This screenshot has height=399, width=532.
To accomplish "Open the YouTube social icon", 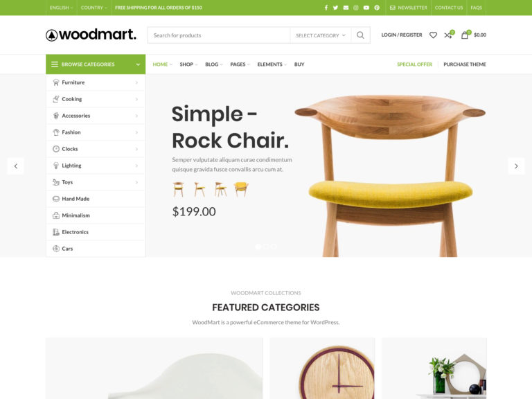I will coord(366,8).
